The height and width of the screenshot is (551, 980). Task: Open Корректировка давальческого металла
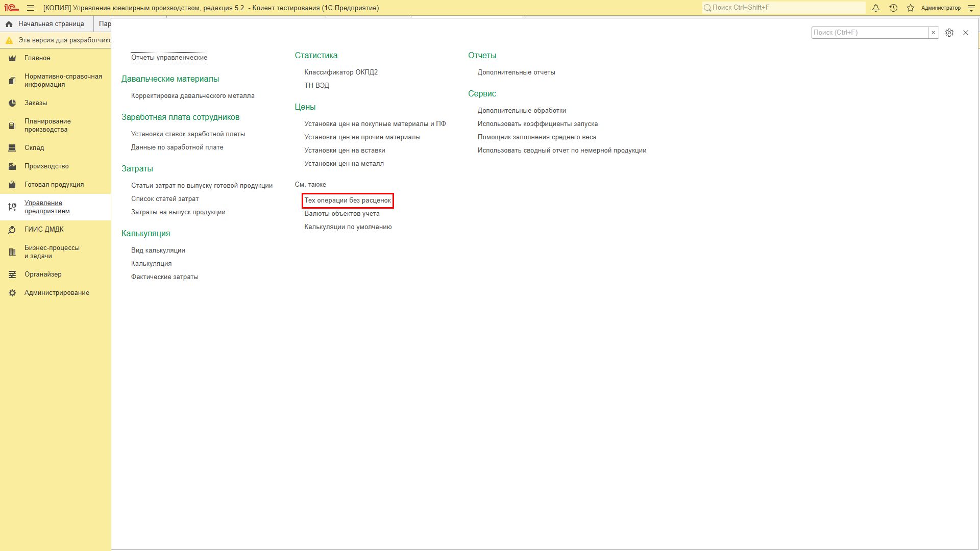coord(192,96)
